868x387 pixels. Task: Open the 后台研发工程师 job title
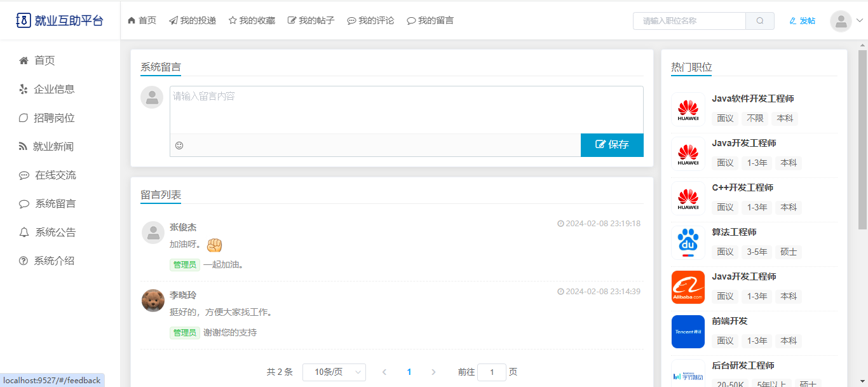[743, 365]
